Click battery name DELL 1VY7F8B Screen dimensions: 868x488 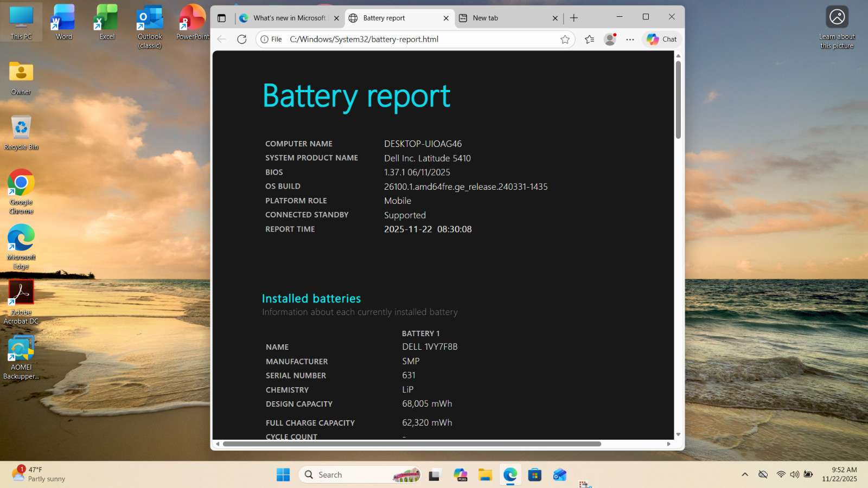click(430, 346)
